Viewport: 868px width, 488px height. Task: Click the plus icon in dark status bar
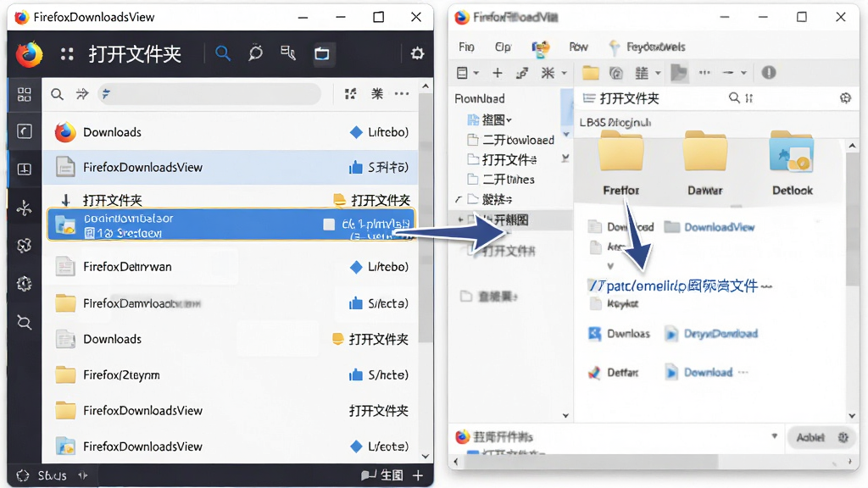coord(418,475)
